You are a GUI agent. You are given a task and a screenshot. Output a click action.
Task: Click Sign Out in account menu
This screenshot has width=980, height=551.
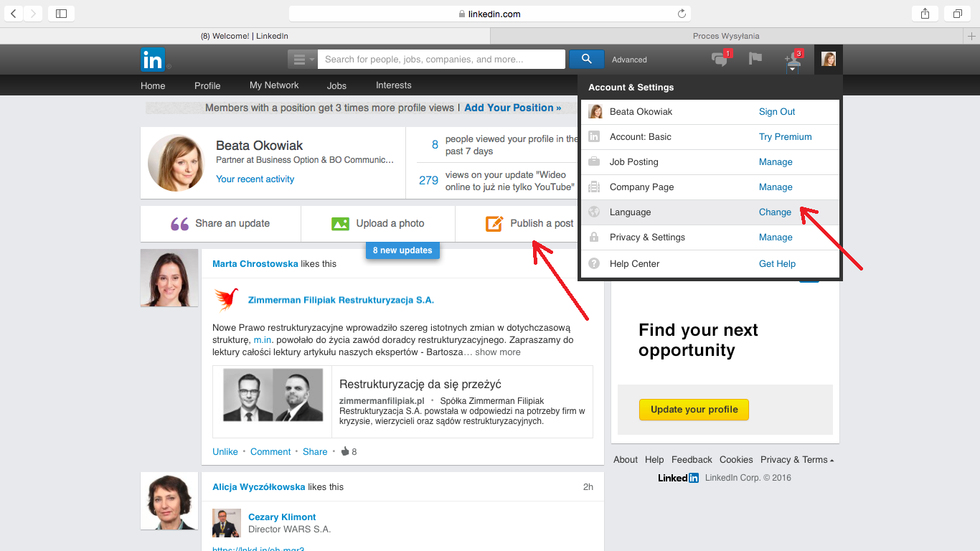pos(777,112)
